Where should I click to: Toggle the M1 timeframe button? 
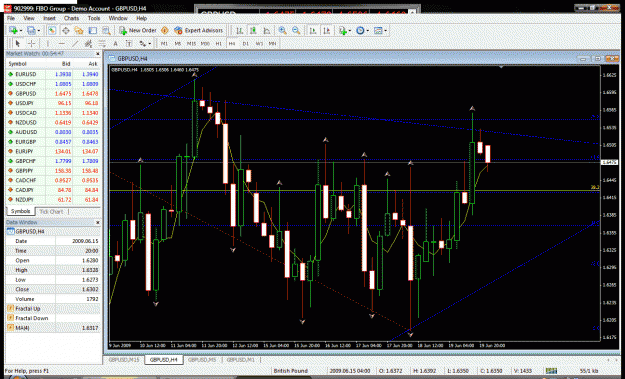164,43
